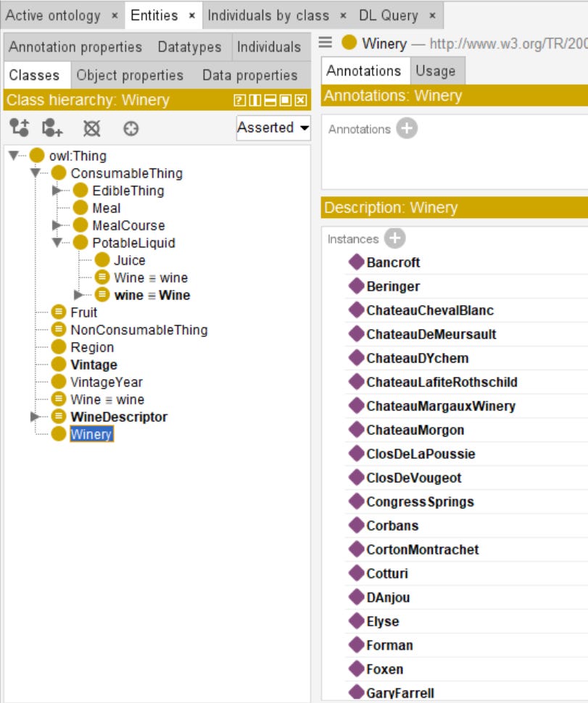The image size is (588, 703).
Task: Open the ClosDeVougeot instance
Action: click(414, 478)
